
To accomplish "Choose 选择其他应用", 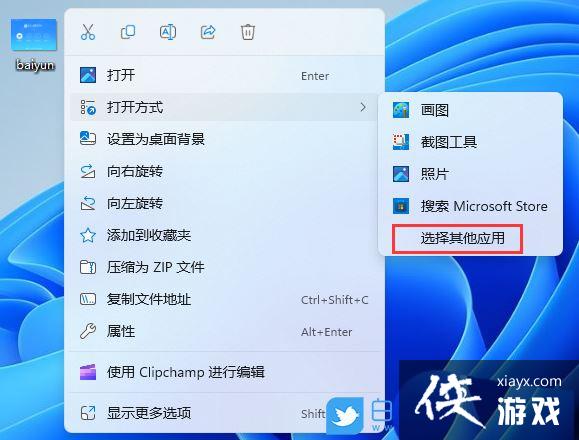I will (x=463, y=238).
